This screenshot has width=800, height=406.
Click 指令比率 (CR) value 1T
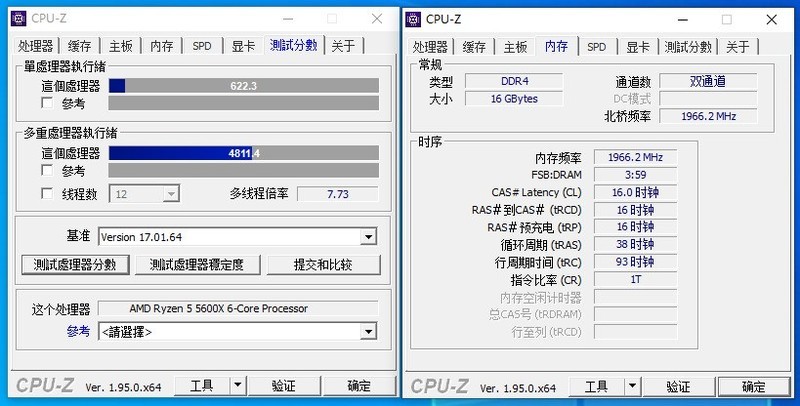pyautogui.click(x=636, y=279)
